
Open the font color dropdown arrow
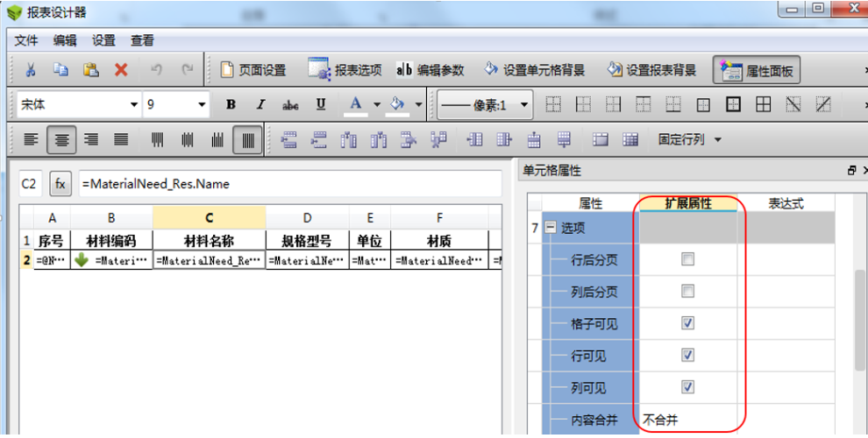click(x=377, y=104)
